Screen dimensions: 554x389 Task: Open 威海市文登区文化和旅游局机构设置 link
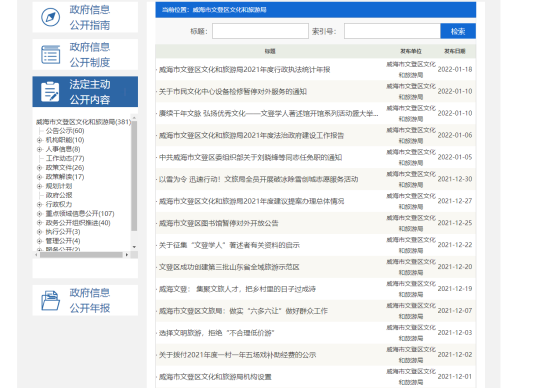pos(215,377)
